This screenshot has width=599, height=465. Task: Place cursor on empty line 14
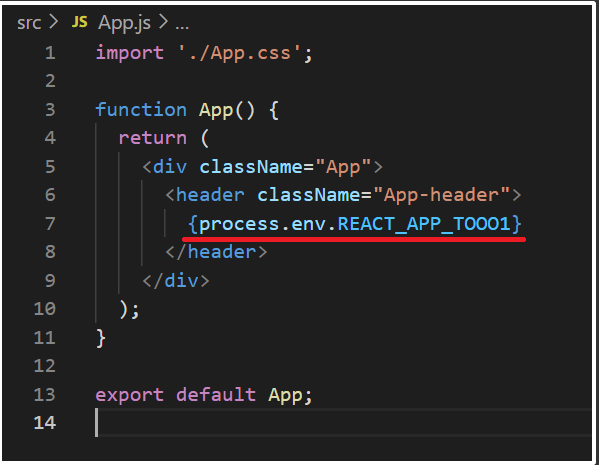tap(343, 423)
